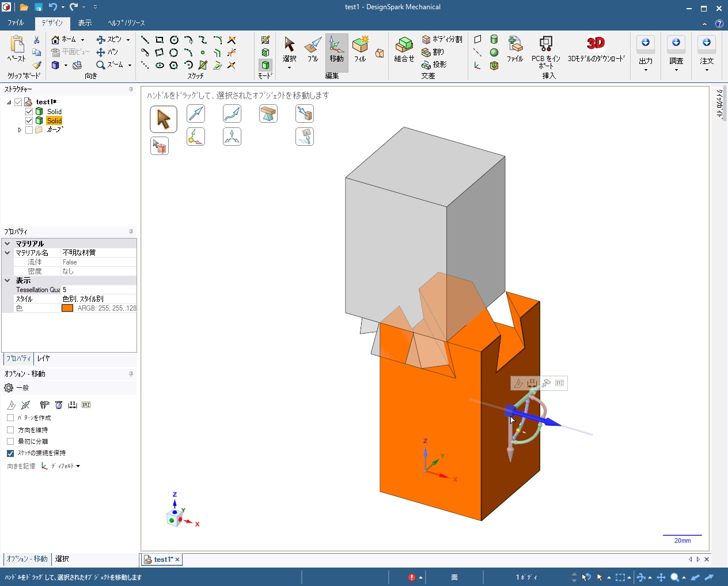The width and height of the screenshot is (728, 586).
Task: Expand the Curves (カーブ) tree folder
Action: pos(20,130)
